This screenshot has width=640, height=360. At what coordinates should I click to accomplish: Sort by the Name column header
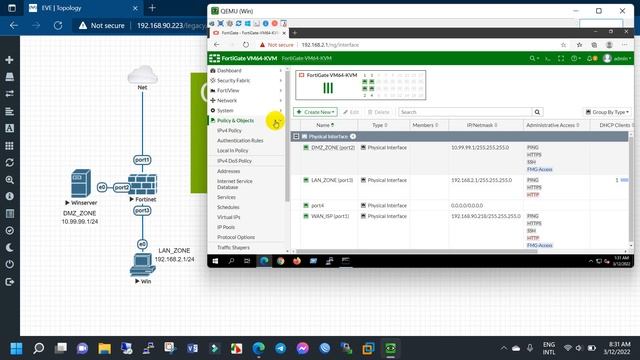coord(325,125)
